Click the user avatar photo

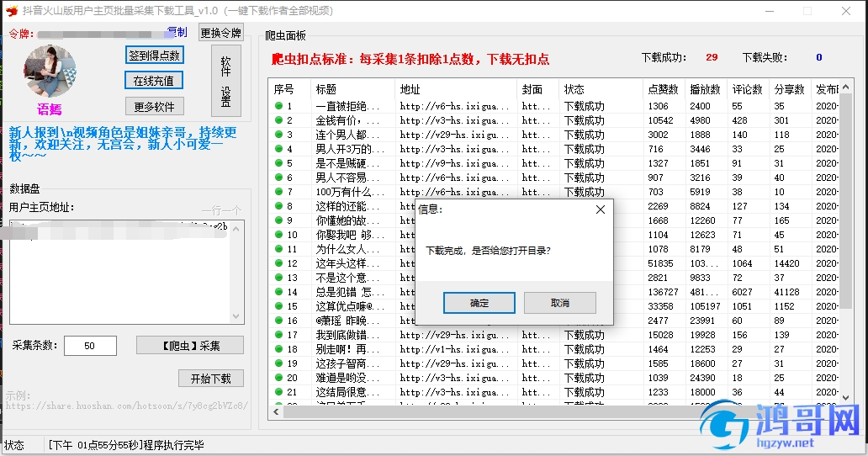point(50,72)
